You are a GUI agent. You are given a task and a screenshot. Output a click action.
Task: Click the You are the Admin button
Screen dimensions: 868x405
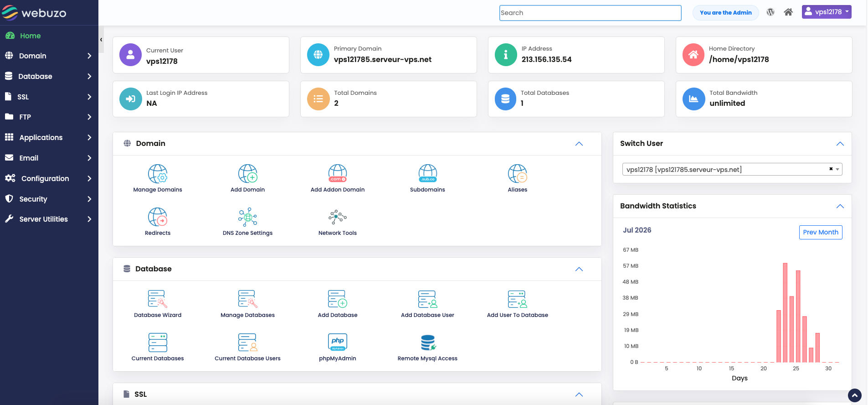(x=726, y=13)
